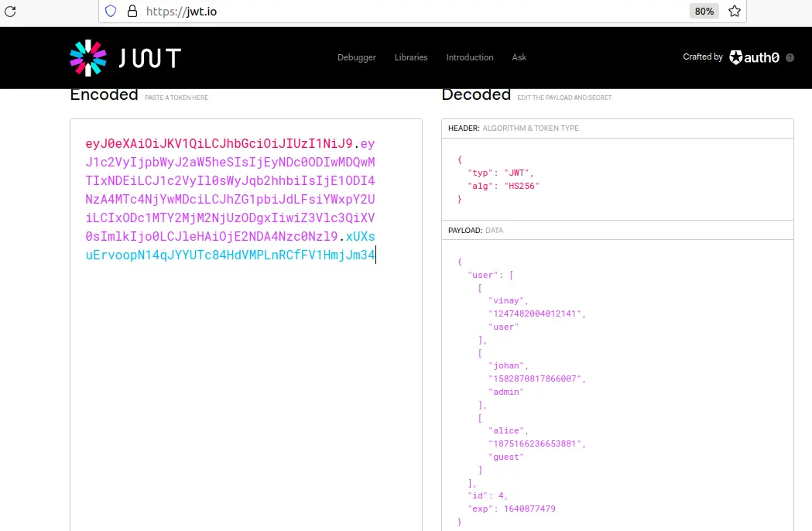The image size is (812, 531).
Task: Click the "id" key in payload
Action: (478, 495)
